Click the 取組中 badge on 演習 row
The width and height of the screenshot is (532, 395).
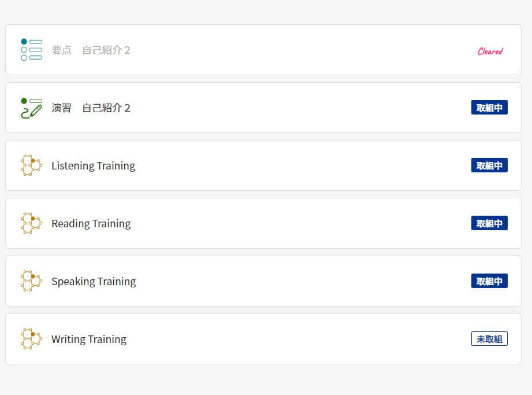(489, 108)
